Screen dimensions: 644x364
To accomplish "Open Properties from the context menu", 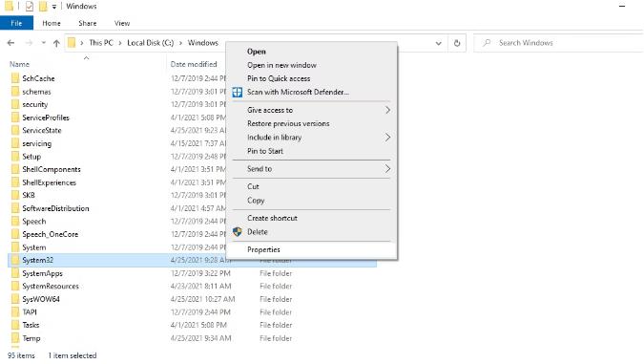I will point(312,249).
